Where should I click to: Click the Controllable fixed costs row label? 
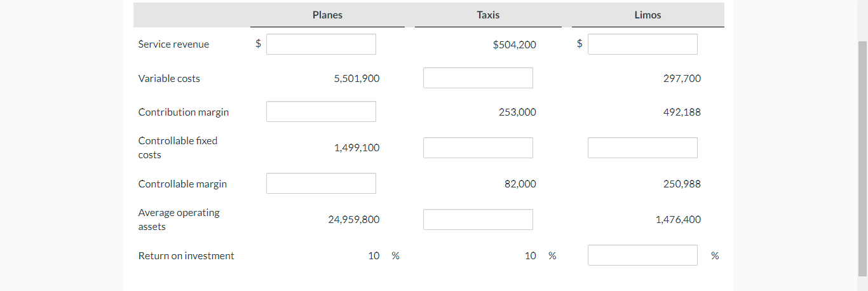[x=178, y=147]
